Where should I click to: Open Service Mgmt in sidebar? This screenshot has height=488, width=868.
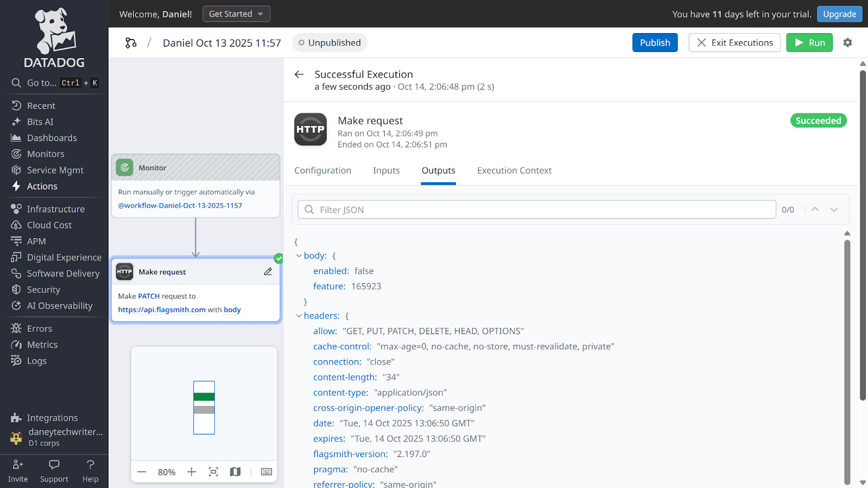point(55,170)
